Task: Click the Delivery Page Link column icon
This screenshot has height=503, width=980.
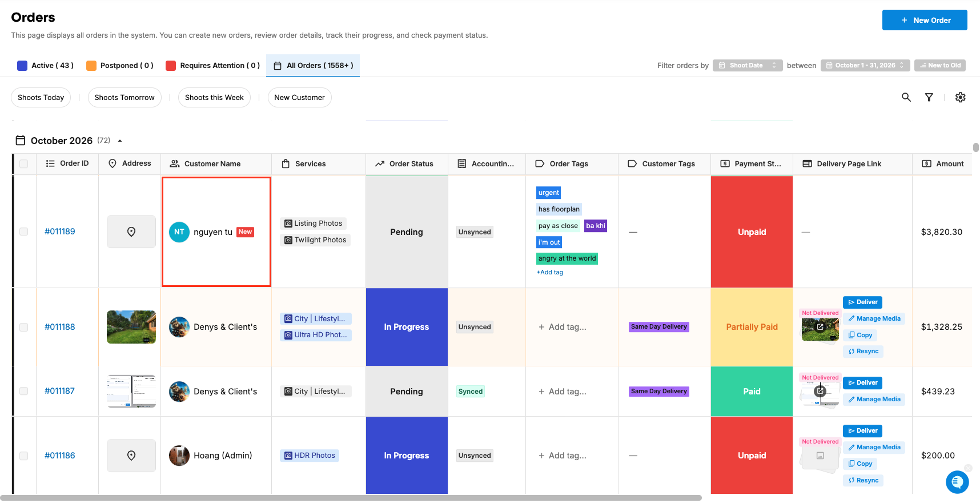Action: [808, 163]
